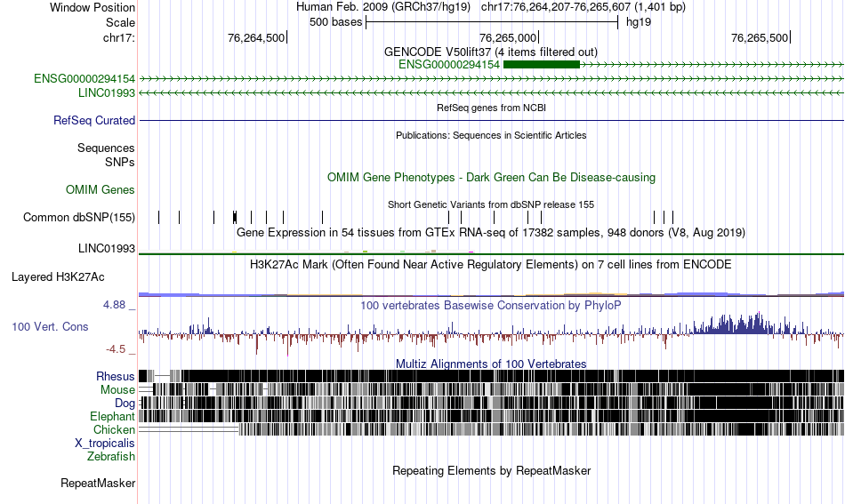845x504 pixels.
Task: Click the 76,265,000 ruler position
Action: [509, 37]
